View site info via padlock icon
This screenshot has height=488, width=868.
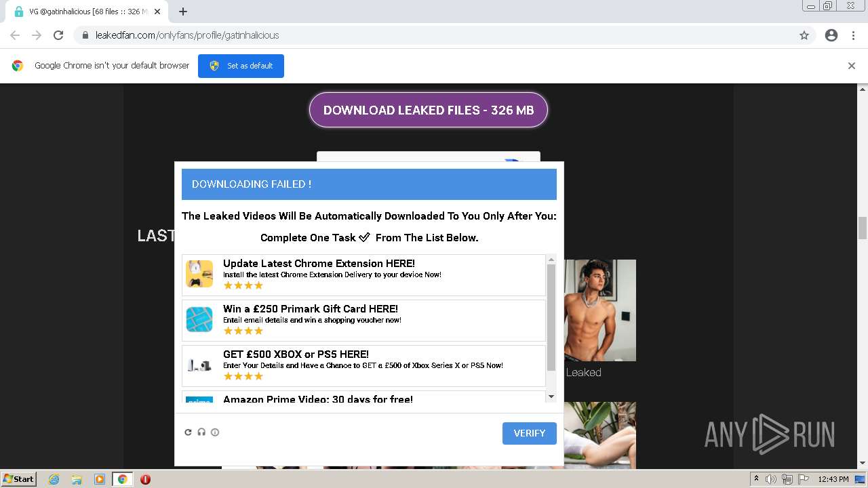pyautogui.click(x=85, y=35)
